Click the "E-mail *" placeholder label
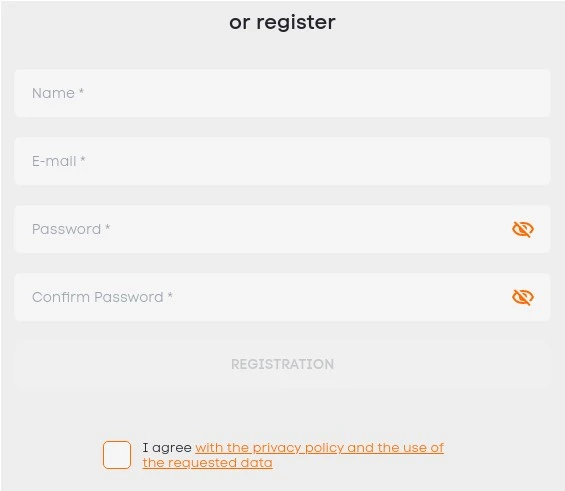The height and width of the screenshot is (491, 565). (59, 161)
